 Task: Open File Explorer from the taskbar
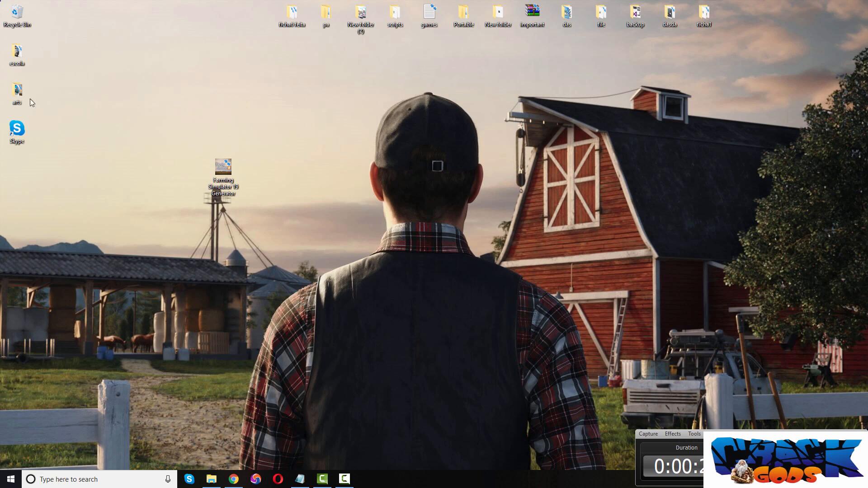click(211, 479)
